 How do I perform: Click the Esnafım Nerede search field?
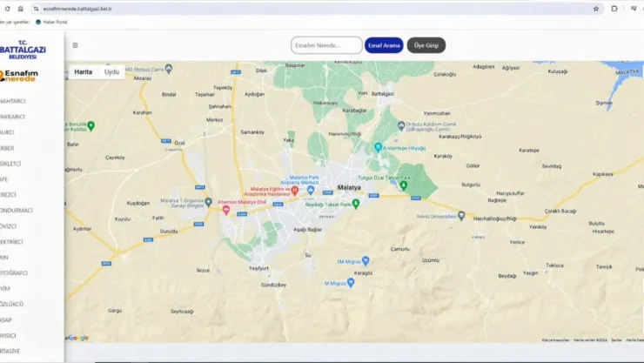pyautogui.click(x=326, y=45)
